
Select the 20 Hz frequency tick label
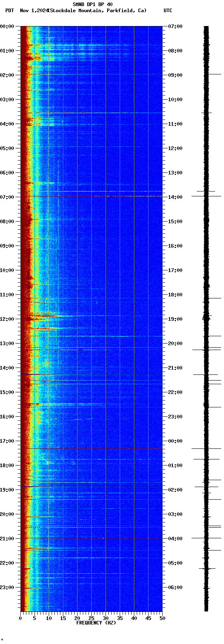77,618
